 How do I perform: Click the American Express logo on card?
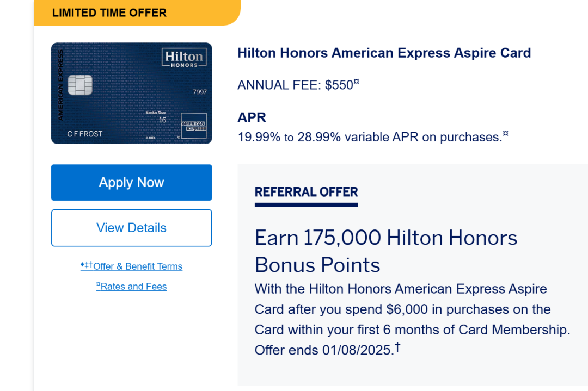point(194,126)
